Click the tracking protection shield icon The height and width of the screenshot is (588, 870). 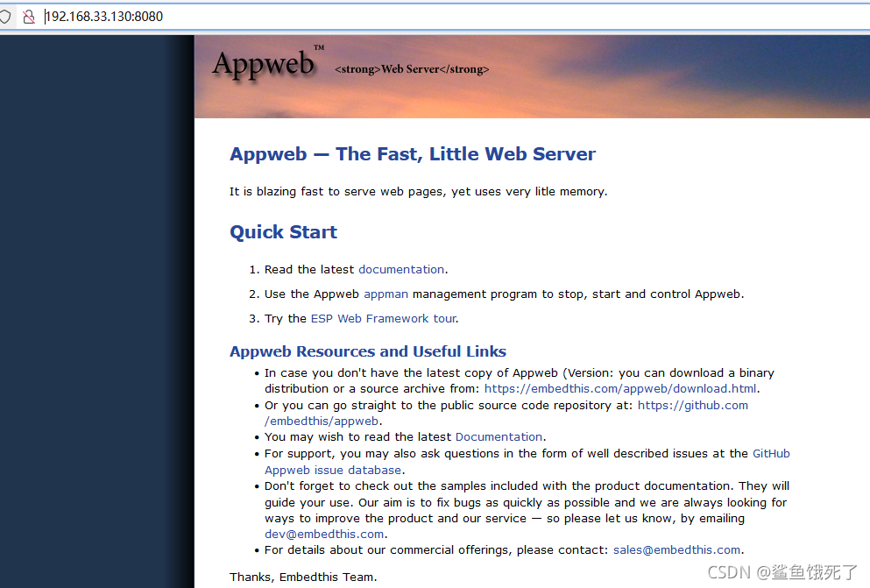(5, 17)
